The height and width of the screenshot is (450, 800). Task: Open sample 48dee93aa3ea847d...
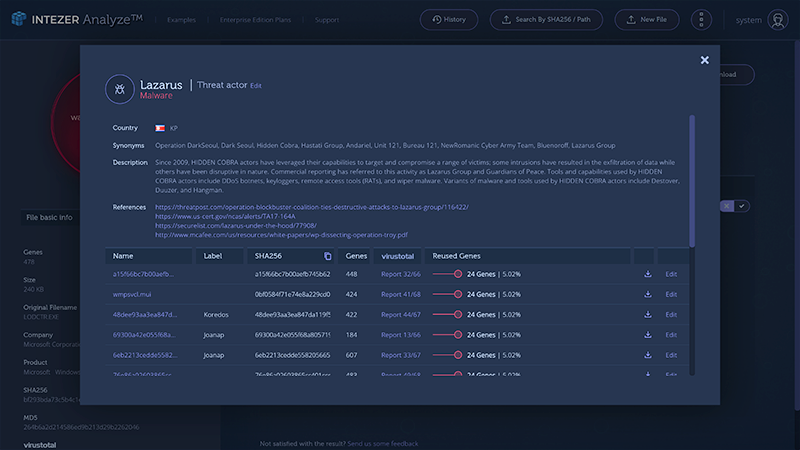[x=145, y=315]
